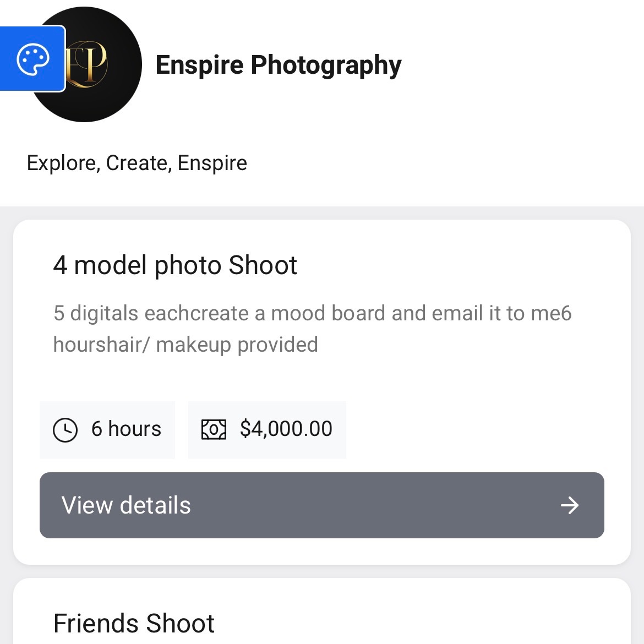Click the Explore, Create, Enspire tagline
This screenshot has width=644, height=644.
point(137,162)
